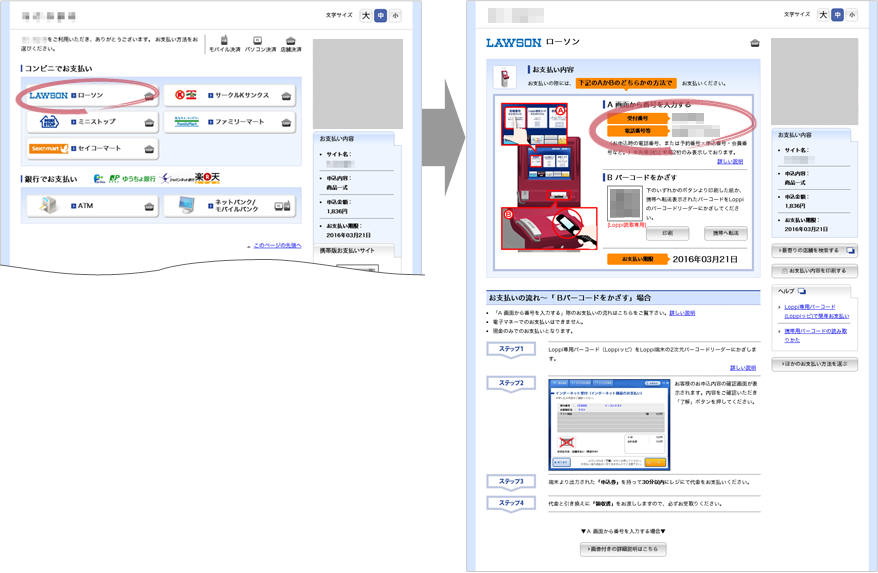Click new-window icon on 最寄りの店舗を検索する
The width and height of the screenshot is (878, 573).
click(851, 250)
